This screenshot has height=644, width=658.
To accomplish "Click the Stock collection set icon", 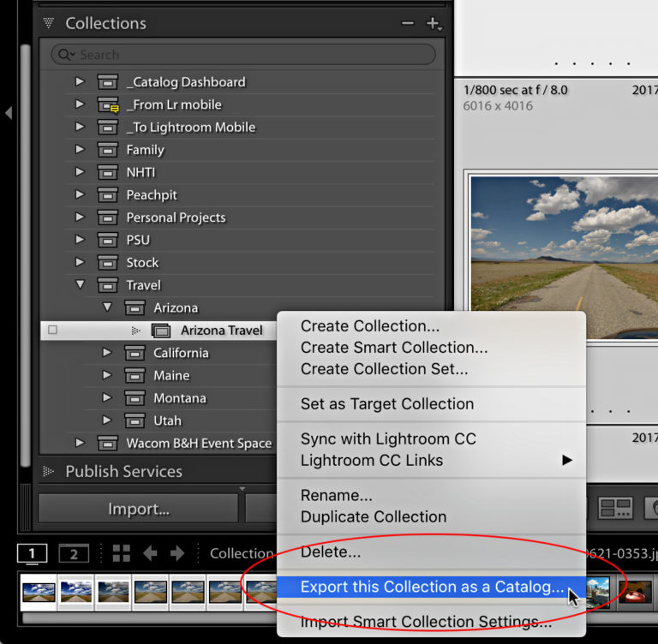I will tap(108, 263).
